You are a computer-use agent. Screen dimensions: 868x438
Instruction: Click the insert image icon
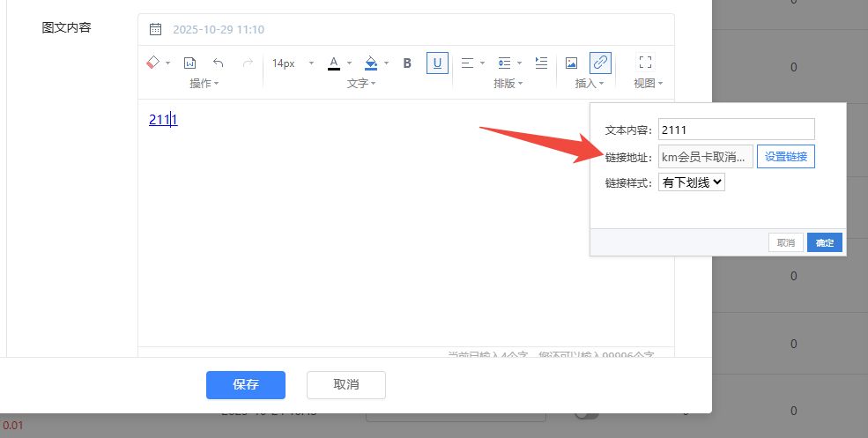tap(571, 63)
